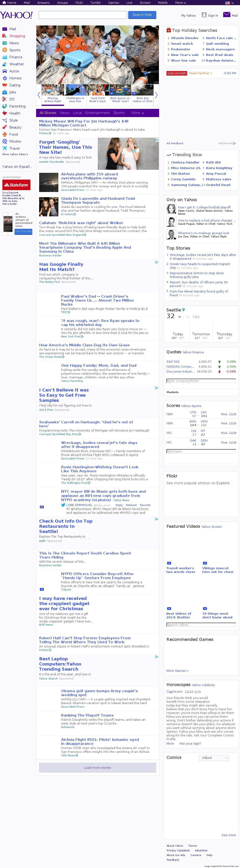The width and height of the screenshot is (240, 868).
Task: Open the US flag region selector
Action: [229, 3]
